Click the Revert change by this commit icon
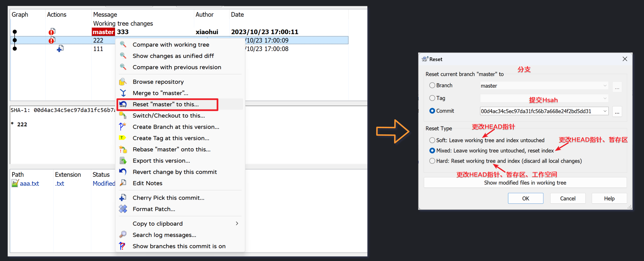644x261 pixels. 123,172
